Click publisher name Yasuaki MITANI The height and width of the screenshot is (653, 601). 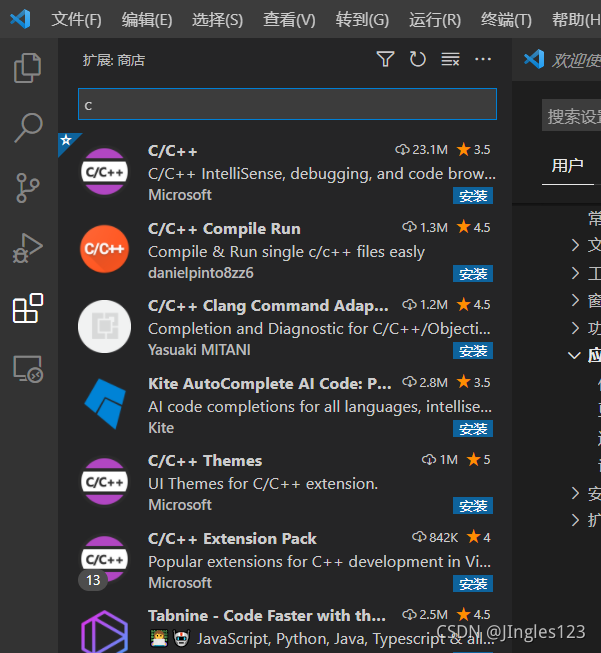click(x=200, y=350)
